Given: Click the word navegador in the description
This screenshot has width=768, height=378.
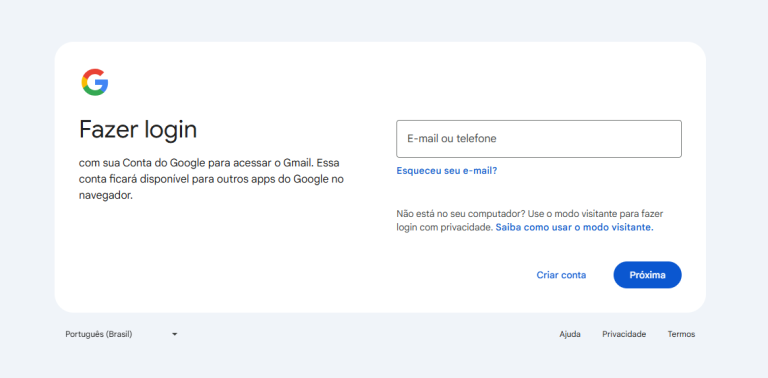Looking at the screenshot, I should point(106,196).
